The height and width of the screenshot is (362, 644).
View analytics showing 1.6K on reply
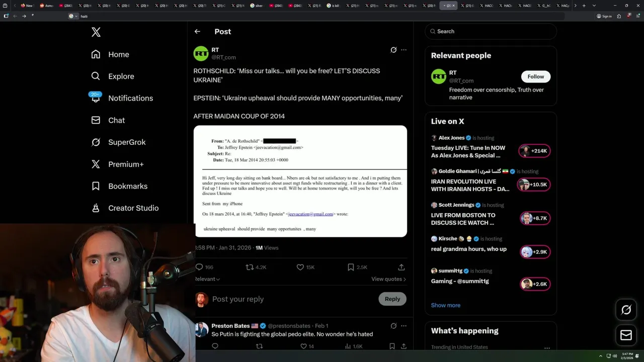point(353,346)
